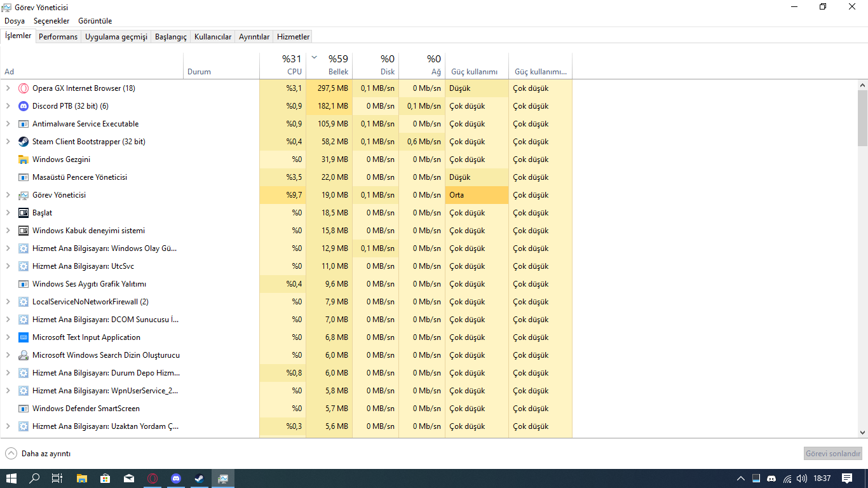Click the Discord PTB process icon
Image resolution: width=868 pixels, height=488 pixels.
[x=24, y=106]
